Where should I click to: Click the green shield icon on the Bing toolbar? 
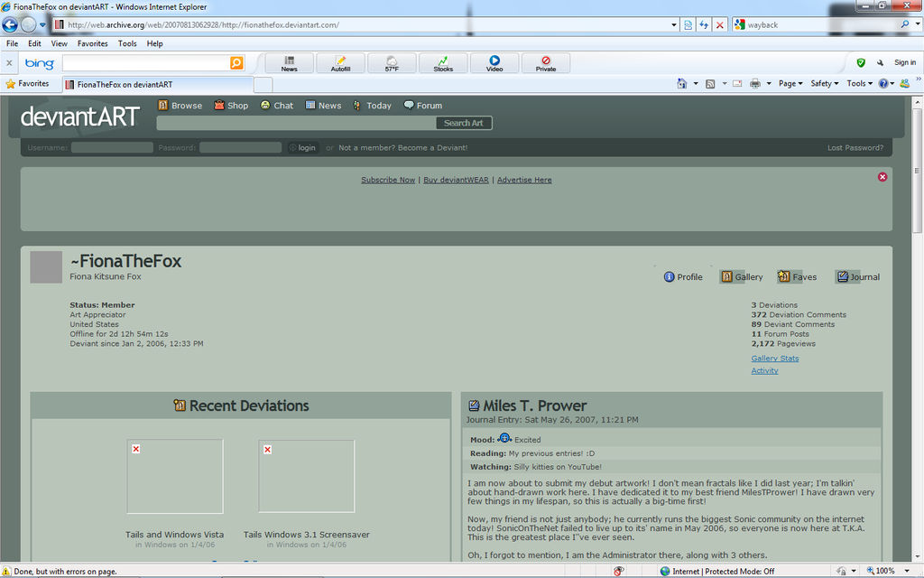click(861, 62)
